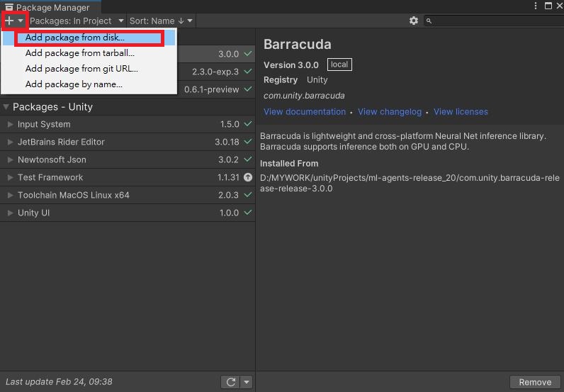The height and width of the screenshot is (392, 564).
Task: Click the installed checkmark beside Unity UI
Action: (248, 213)
